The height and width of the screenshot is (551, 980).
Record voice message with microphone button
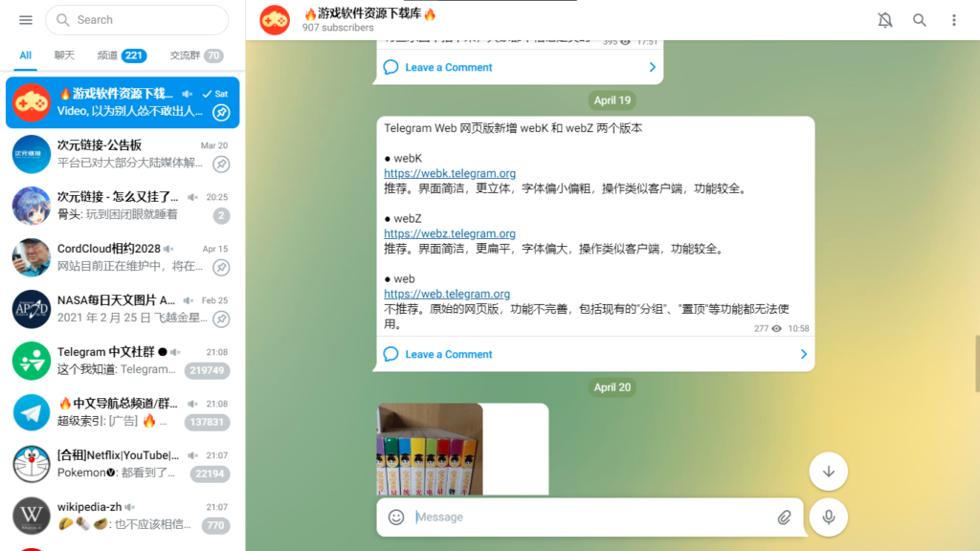pos(828,518)
